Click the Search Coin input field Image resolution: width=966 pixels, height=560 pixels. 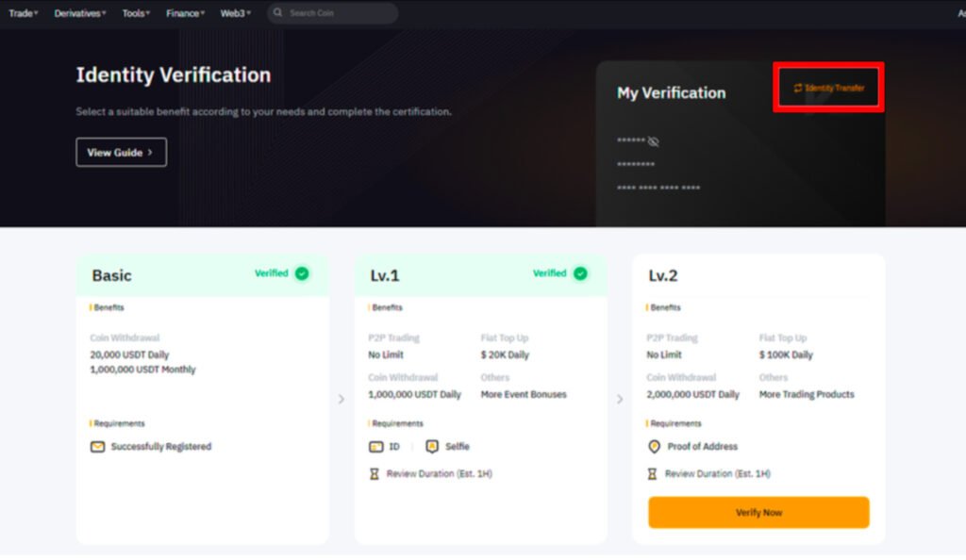click(333, 13)
